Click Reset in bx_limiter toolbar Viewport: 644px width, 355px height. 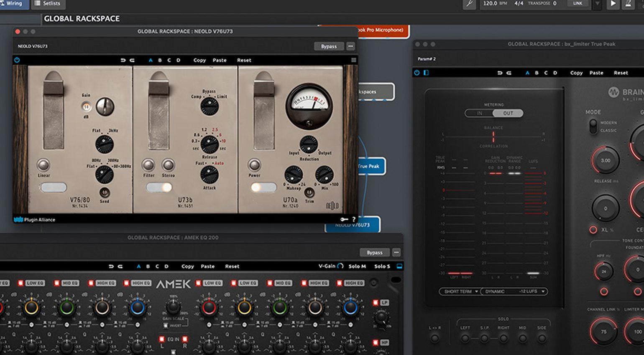tap(621, 73)
